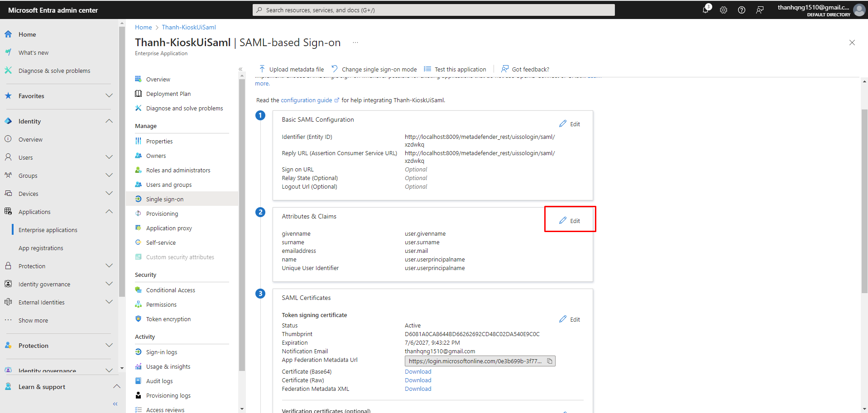Open What's new in left navigation
Screen dimensions: 868x413
tap(34, 52)
